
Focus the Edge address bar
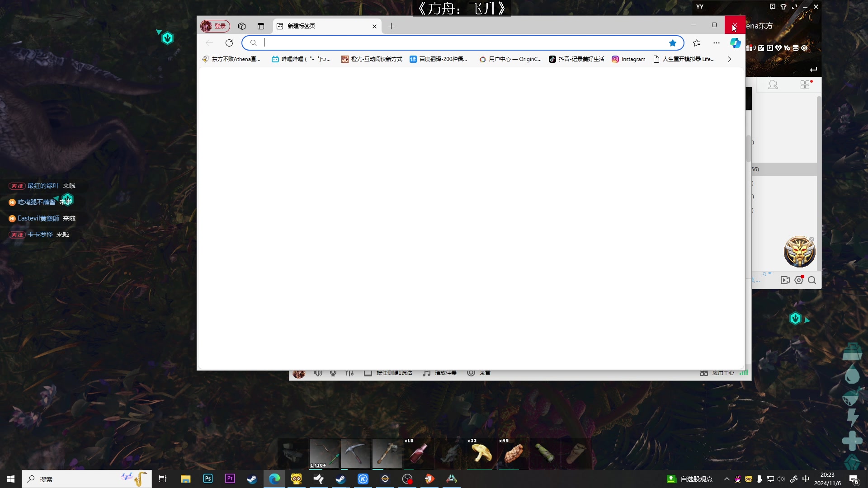click(x=463, y=43)
